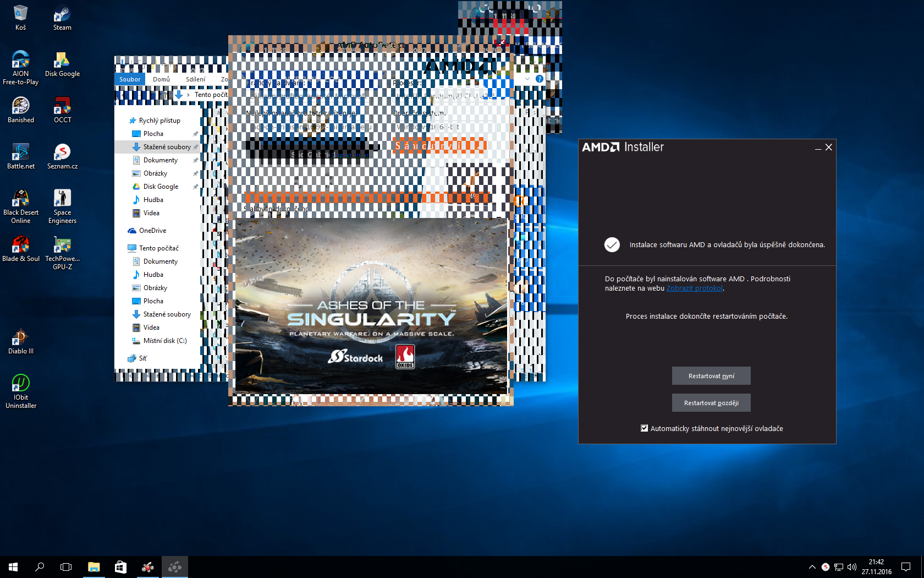Open the Sdílení ribbon tab
The height and width of the screenshot is (578, 924).
(x=195, y=79)
